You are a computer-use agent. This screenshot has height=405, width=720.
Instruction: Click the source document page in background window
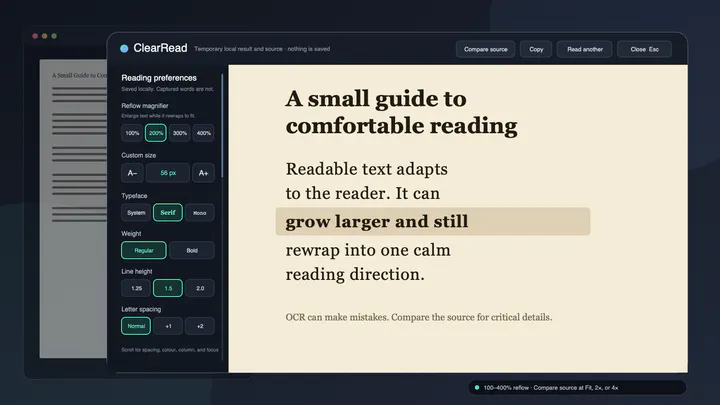pyautogui.click(x=73, y=209)
